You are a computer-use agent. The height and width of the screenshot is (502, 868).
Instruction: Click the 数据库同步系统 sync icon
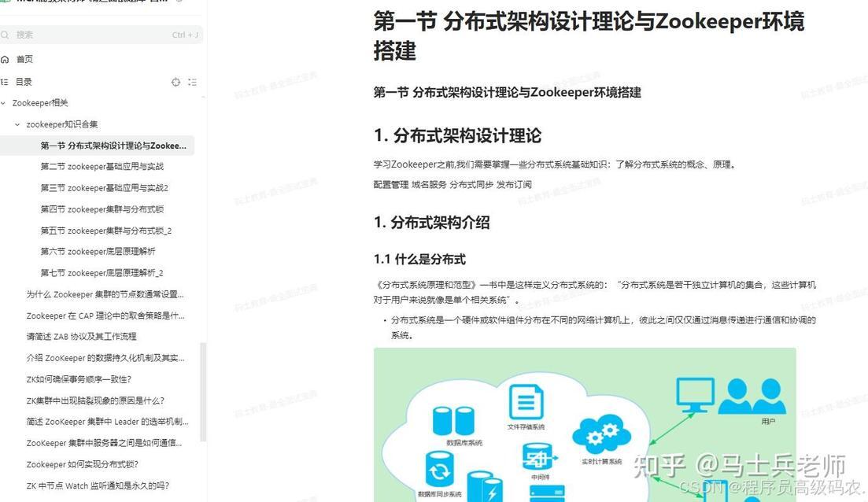(440, 469)
